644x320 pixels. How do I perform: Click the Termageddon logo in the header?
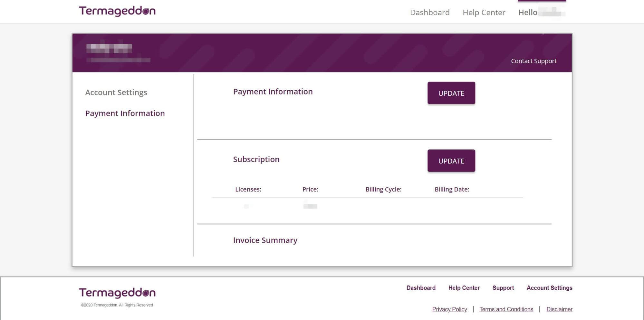(x=117, y=11)
